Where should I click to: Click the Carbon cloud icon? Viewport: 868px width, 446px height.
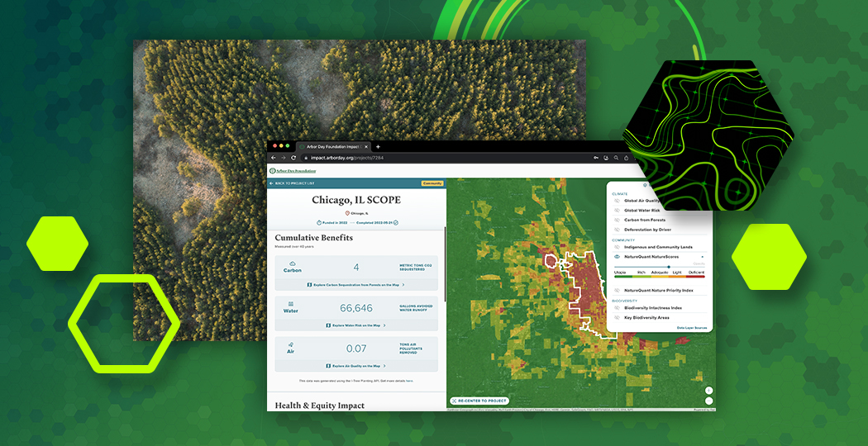tap(293, 263)
